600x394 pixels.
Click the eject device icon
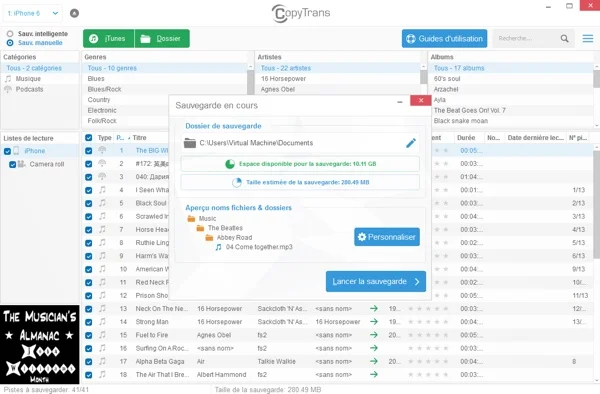(74, 13)
